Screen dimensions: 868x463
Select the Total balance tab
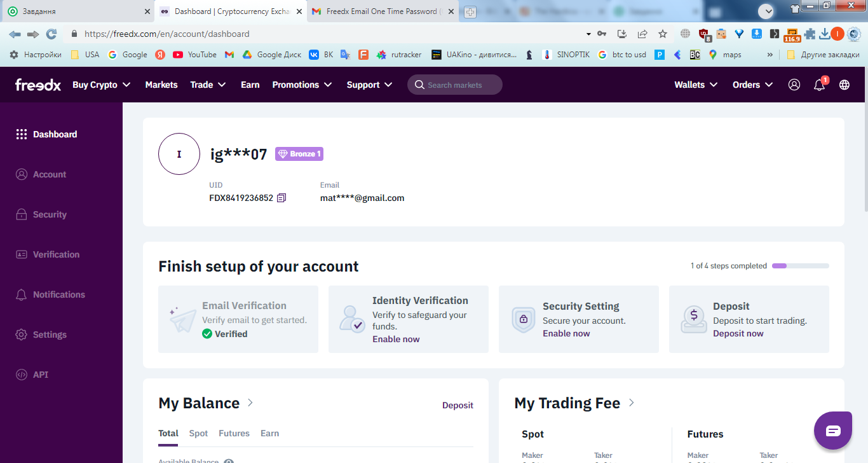pyautogui.click(x=168, y=433)
